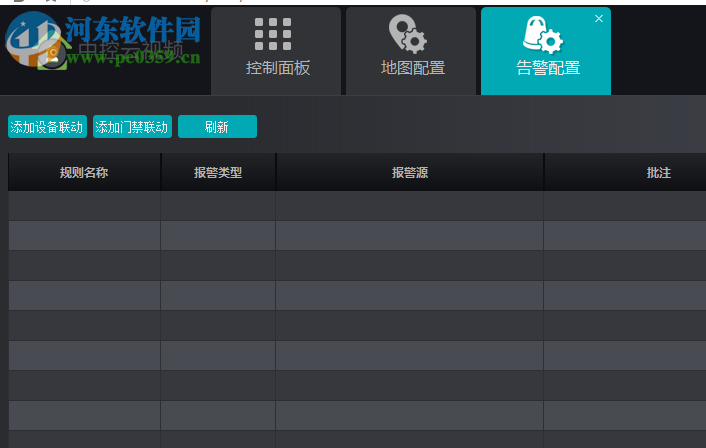Click the 添加设备联动 button
The width and height of the screenshot is (706, 448).
(47, 127)
